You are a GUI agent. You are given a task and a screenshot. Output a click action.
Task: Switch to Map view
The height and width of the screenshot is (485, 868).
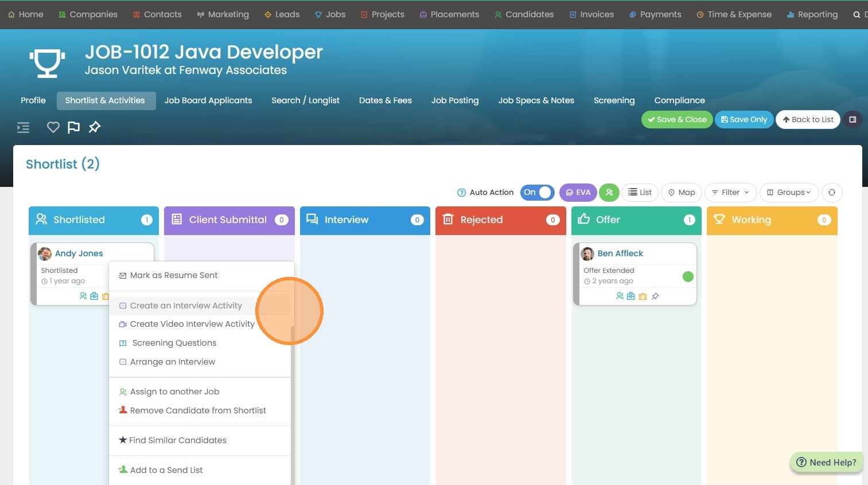(682, 193)
